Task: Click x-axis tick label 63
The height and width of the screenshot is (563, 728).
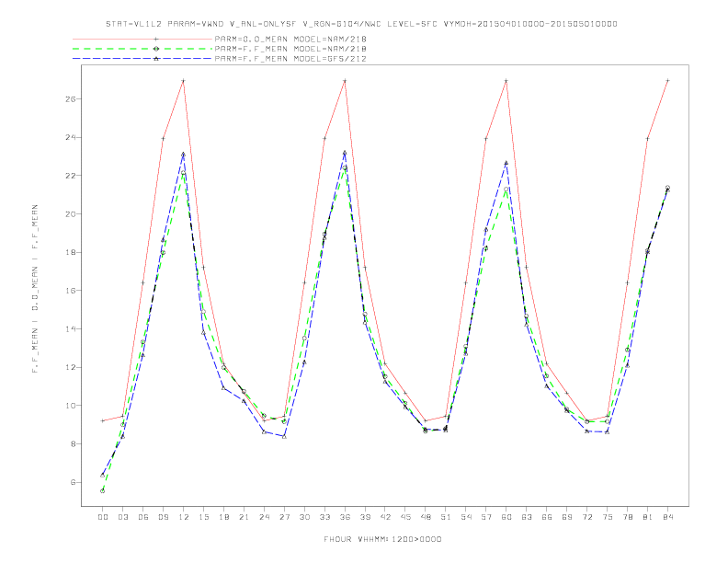Action: 527,517
